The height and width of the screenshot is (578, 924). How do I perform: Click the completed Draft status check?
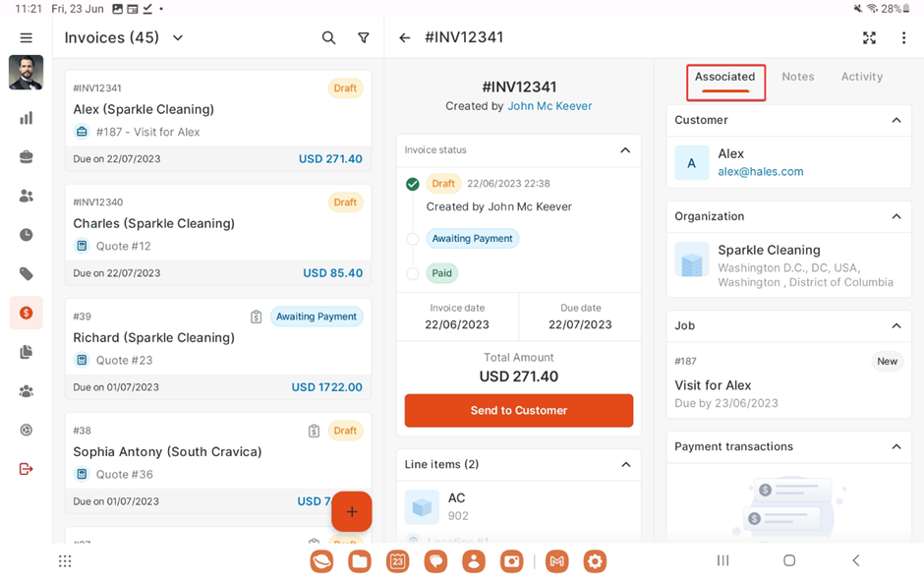coord(413,184)
